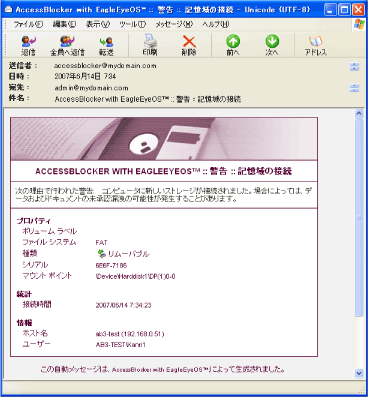The height and width of the screenshot is (397, 368).
Task: Click the floppy disk banner image
Action: point(164,139)
